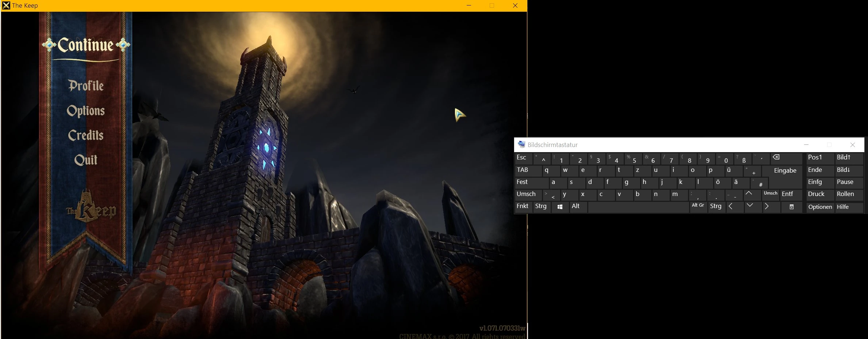Toggle the Alt Gr key
This screenshot has width=868, height=339.
click(x=698, y=207)
